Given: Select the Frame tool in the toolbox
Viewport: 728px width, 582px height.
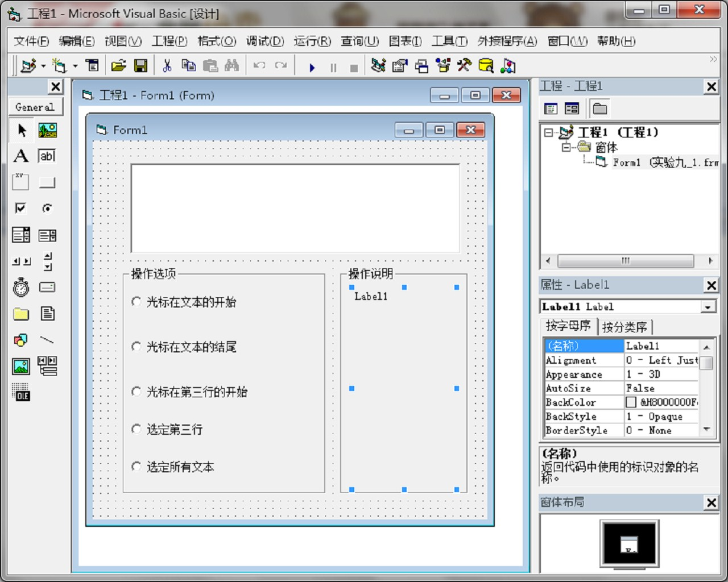Looking at the screenshot, I should click(x=21, y=182).
